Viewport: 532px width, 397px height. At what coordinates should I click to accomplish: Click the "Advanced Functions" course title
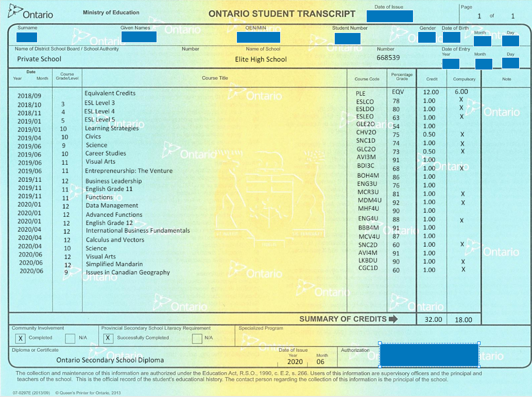pos(114,215)
